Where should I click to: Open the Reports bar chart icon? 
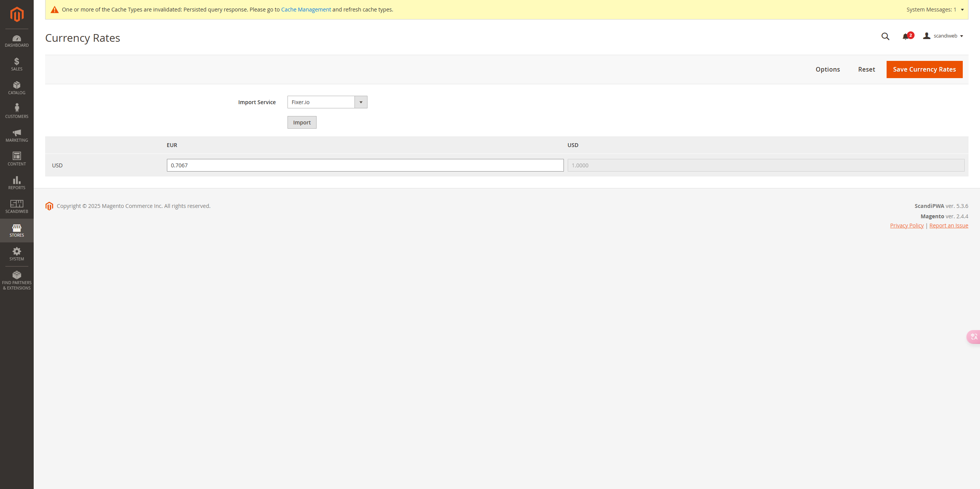[x=16, y=183]
